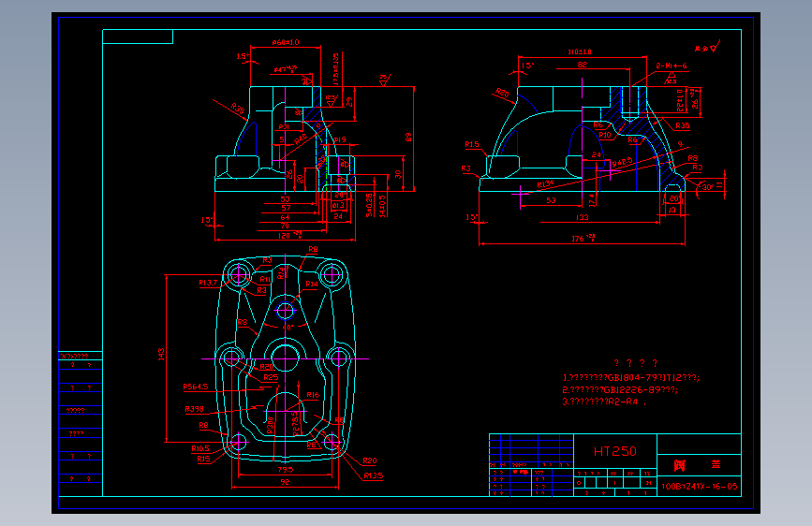Image resolution: width=812 pixels, height=526 pixels.
Task: Select the R11 radius label
Action: coord(265,279)
